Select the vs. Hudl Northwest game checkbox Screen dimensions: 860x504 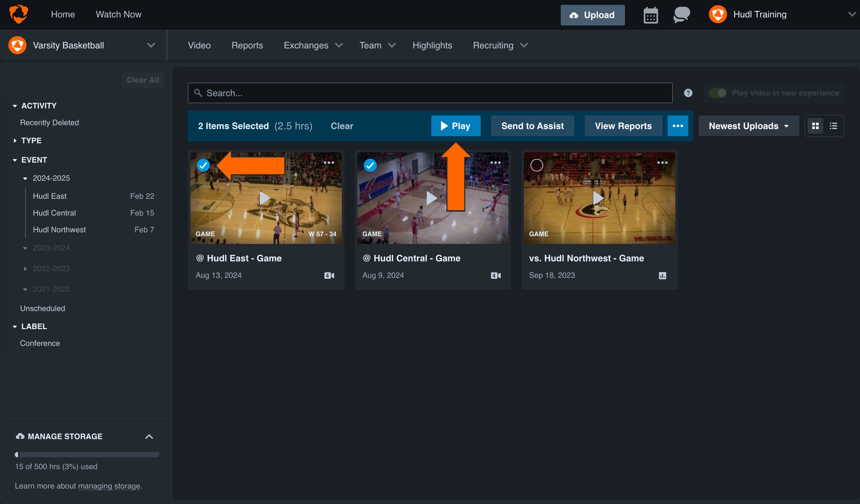coord(537,165)
